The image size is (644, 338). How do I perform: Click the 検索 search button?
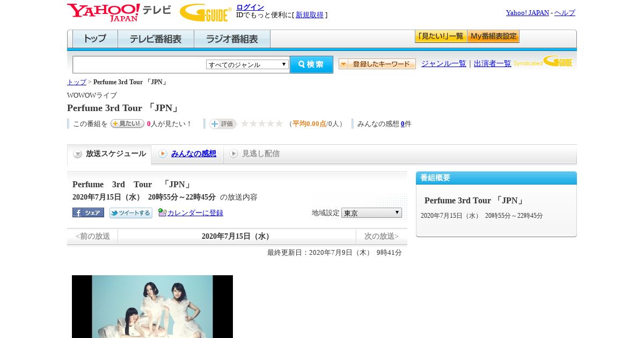point(311,64)
